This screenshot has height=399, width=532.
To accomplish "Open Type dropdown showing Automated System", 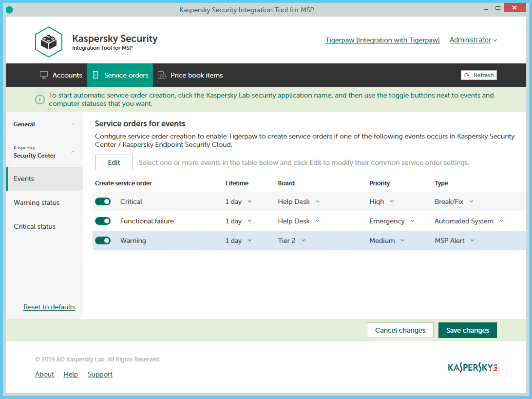I will (469, 221).
